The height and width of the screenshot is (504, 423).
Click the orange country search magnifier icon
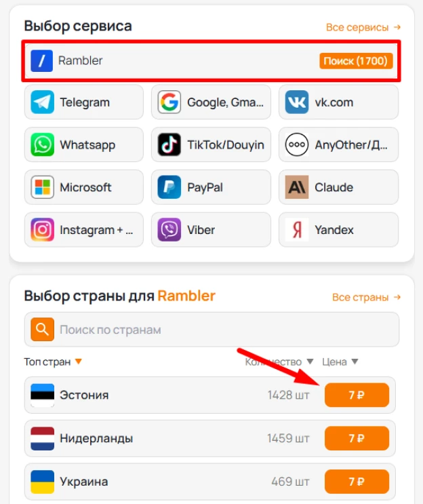coord(43,330)
